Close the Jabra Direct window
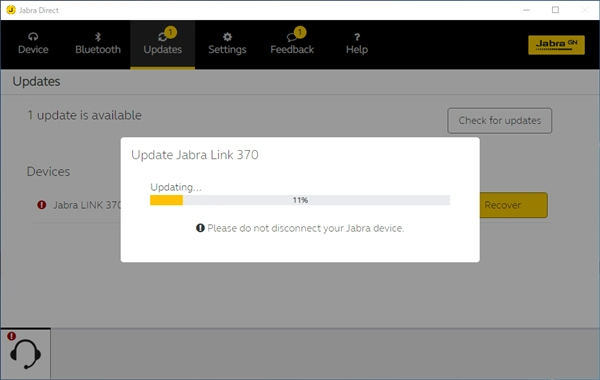The image size is (600, 380). click(x=584, y=10)
